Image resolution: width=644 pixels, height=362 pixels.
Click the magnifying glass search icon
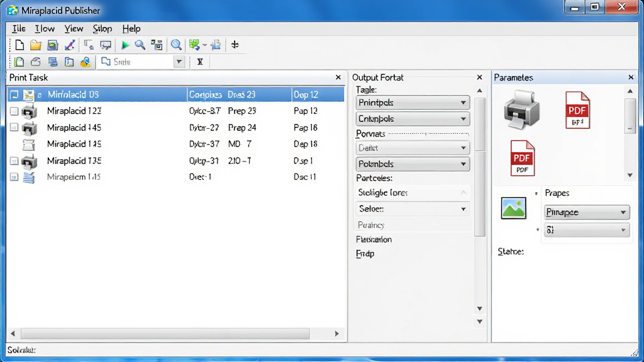coord(140,45)
